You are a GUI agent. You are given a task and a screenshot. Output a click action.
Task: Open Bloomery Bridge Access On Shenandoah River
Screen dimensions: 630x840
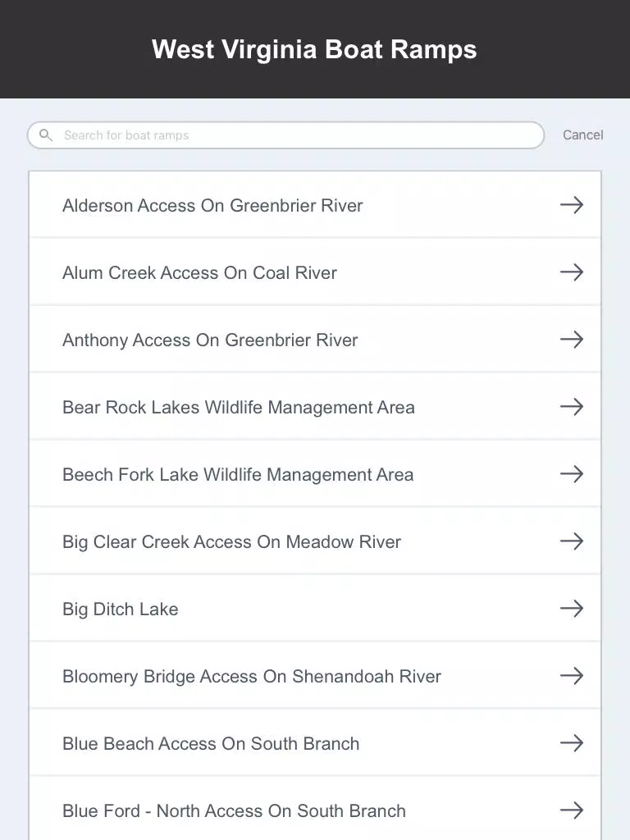coord(315,676)
